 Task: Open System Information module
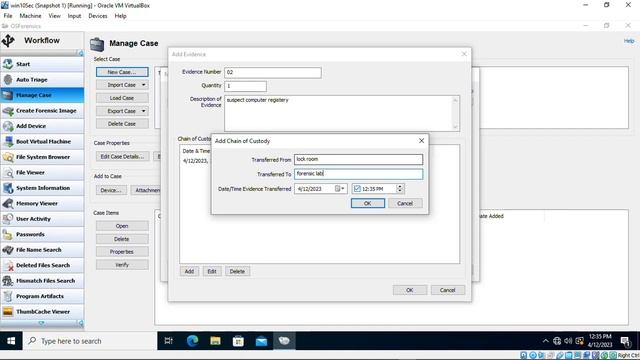tap(42, 188)
